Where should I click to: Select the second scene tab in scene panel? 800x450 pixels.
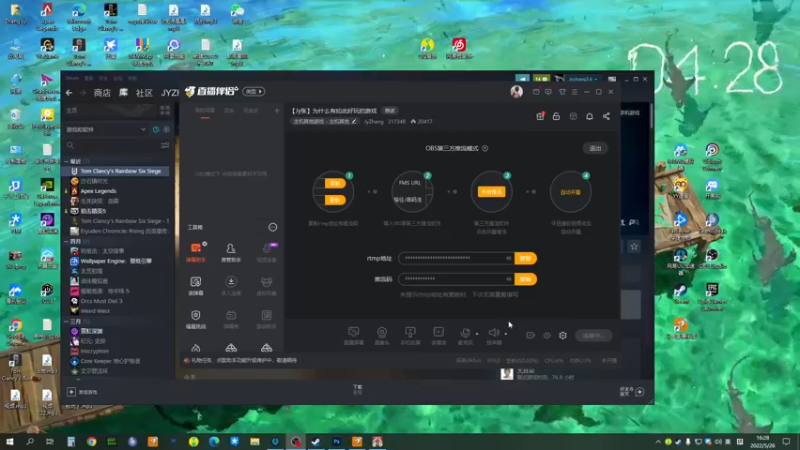coord(230,111)
